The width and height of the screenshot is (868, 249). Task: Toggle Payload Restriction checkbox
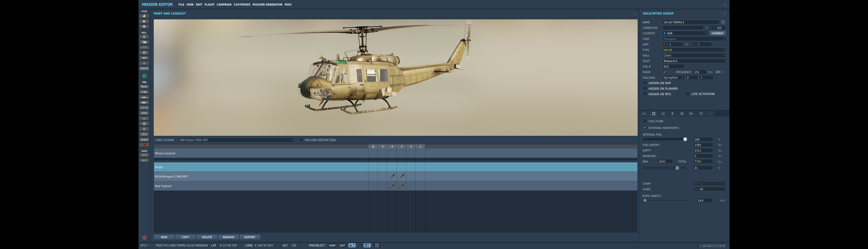point(301,140)
